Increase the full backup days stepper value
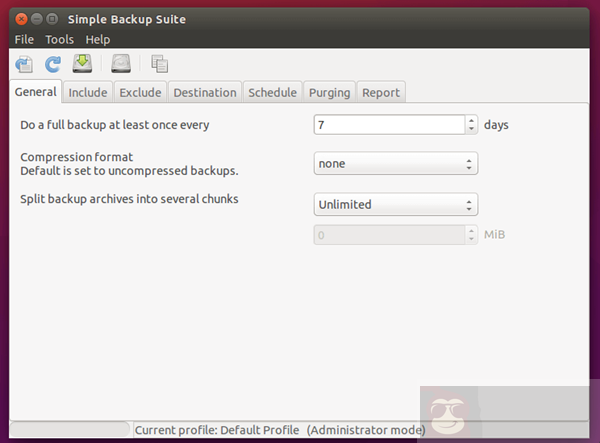The image size is (600, 443). 471,121
